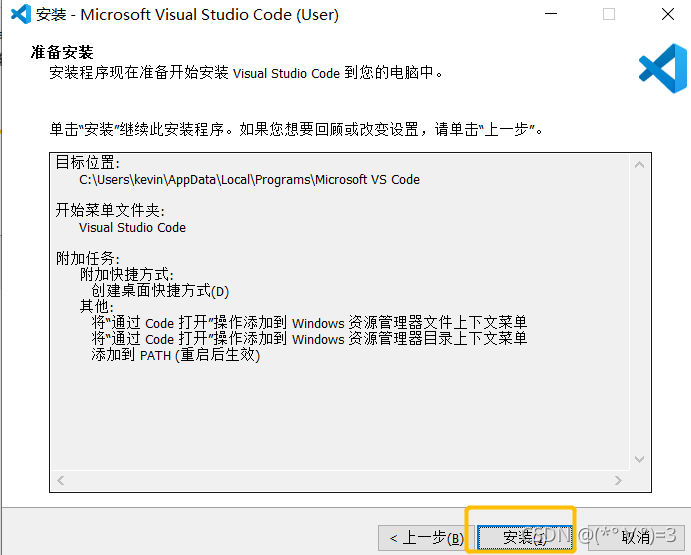Click the 附加快捷方式 line
Viewport: 691px width, 555px height.
click(x=126, y=274)
